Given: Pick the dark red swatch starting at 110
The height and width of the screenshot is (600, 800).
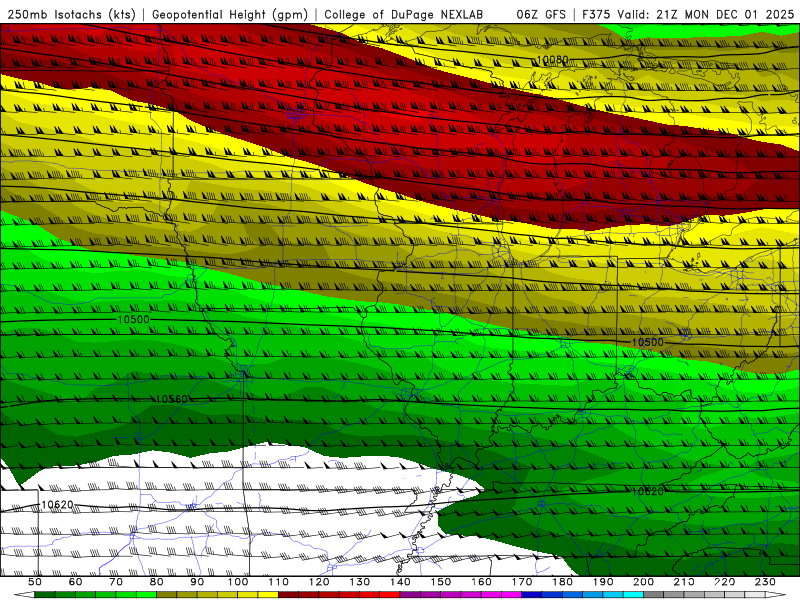Looking at the screenshot, I should pyautogui.click(x=288, y=594).
